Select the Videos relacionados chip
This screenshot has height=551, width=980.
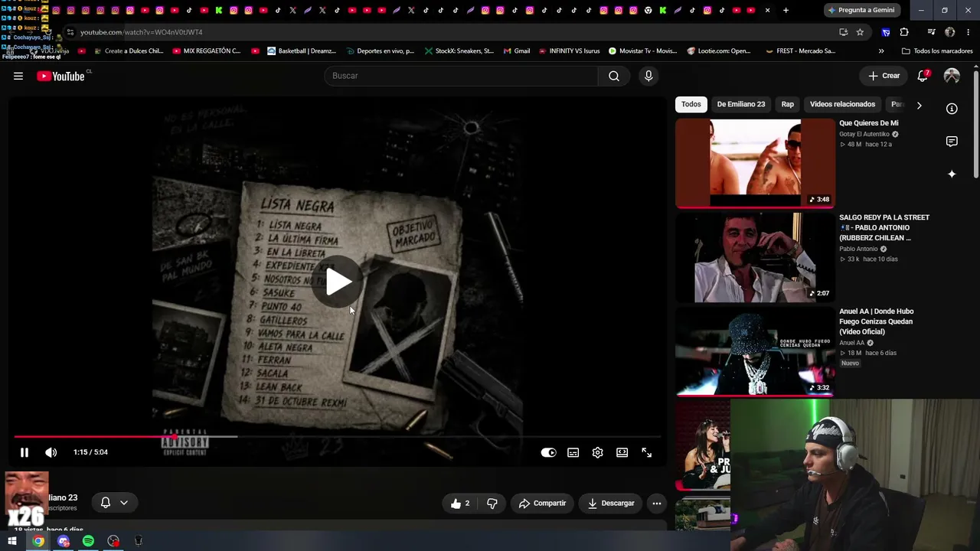tap(842, 104)
